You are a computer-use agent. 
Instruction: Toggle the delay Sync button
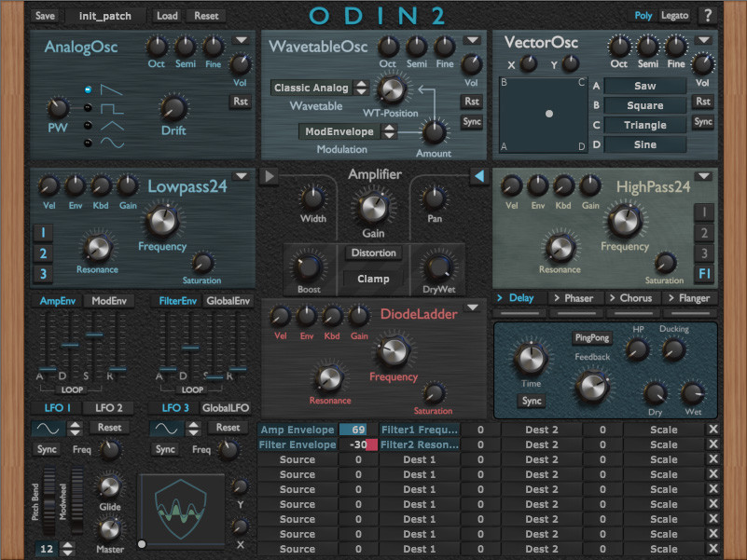pyautogui.click(x=532, y=401)
